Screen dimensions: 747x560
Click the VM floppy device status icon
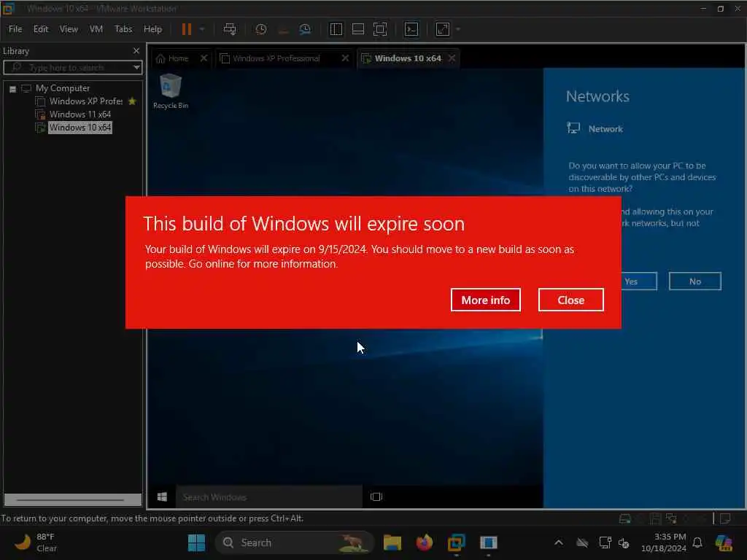[x=656, y=518]
